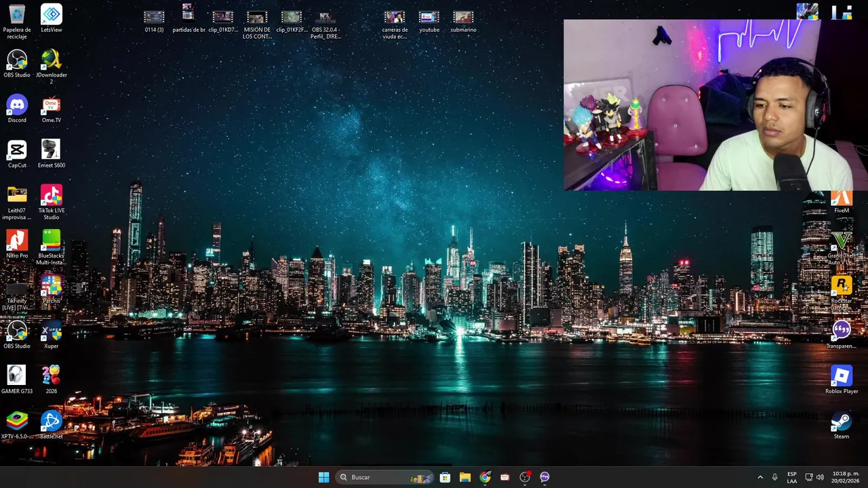Select the 0114 (3) video file
Image resolution: width=868 pixels, height=488 pixels.
point(155,21)
